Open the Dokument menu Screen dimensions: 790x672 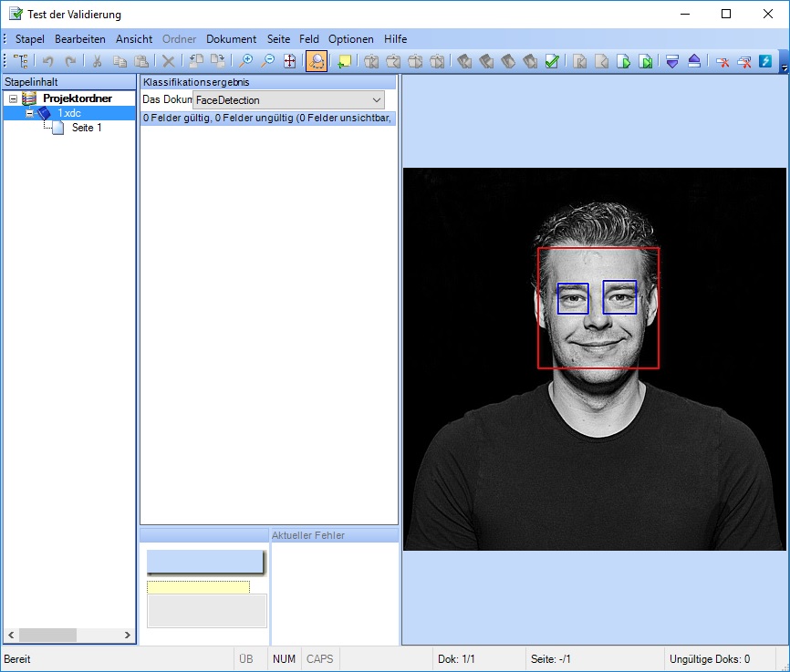coord(231,39)
